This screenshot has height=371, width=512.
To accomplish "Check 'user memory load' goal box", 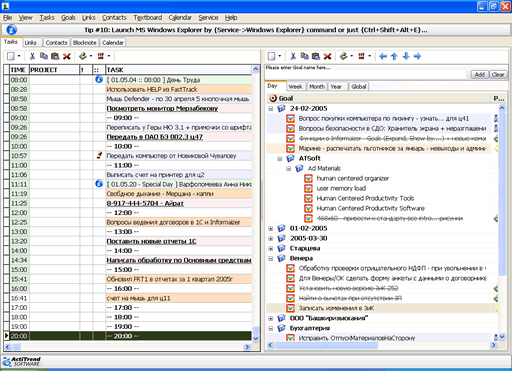I will [308, 188].
